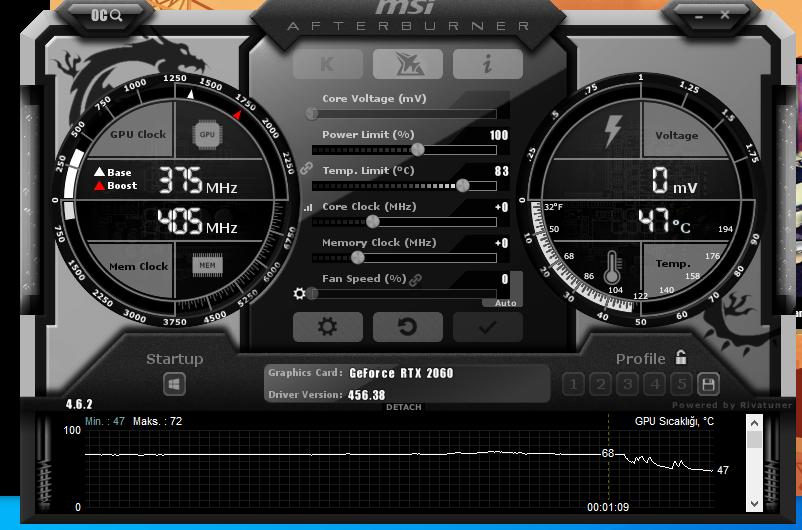Launch the Kombustor K button
The image size is (802, 530).
328,64
